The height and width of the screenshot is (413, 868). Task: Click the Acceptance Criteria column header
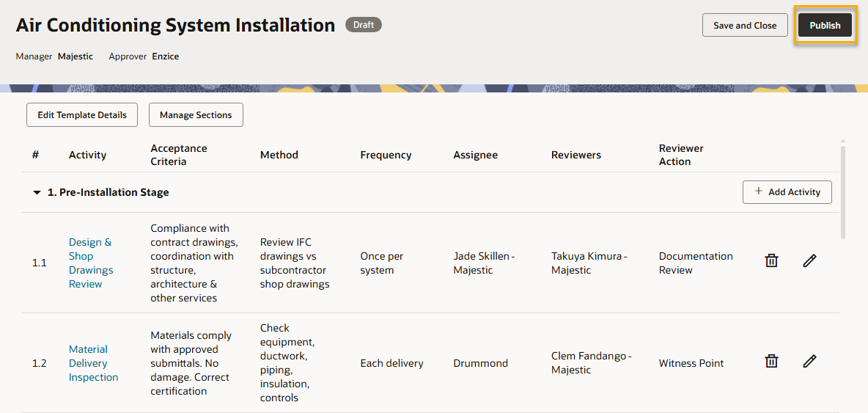coord(179,155)
